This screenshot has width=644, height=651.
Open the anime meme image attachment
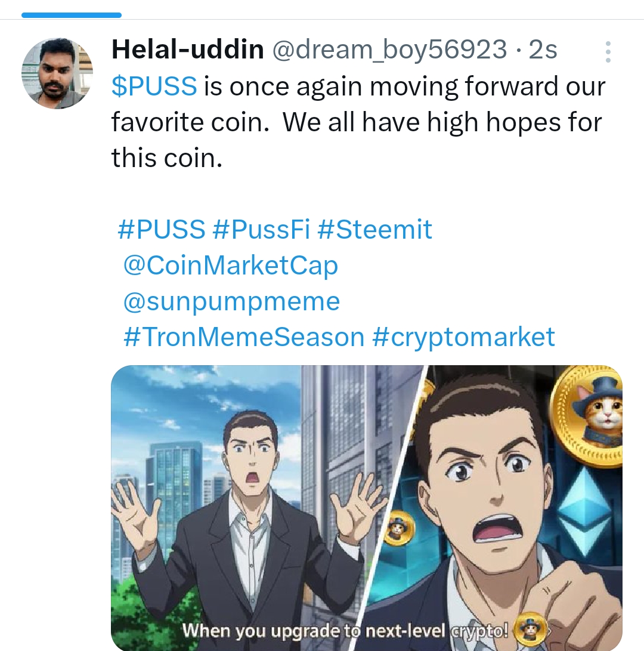[366, 508]
